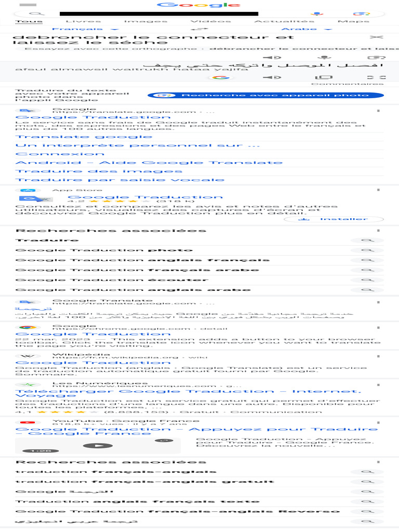Switch to the Images tab
The height and width of the screenshot is (532, 399).
coord(145,21)
